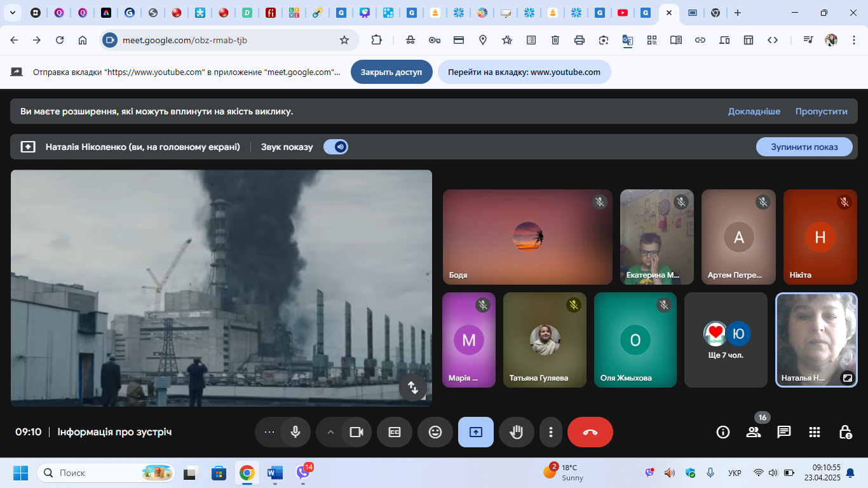Image resolution: width=868 pixels, height=488 pixels.
Task: Open the Ще 7 чол. tile
Action: click(726, 340)
